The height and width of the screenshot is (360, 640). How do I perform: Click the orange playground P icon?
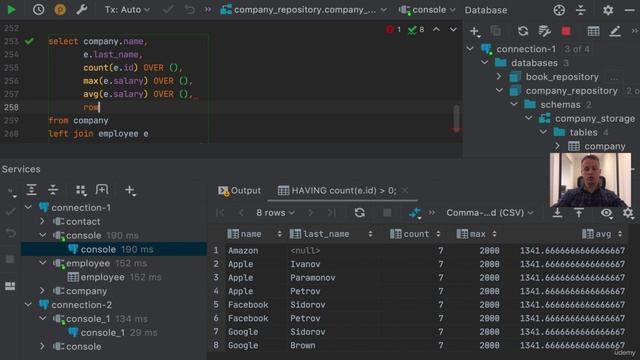(x=60, y=9)
